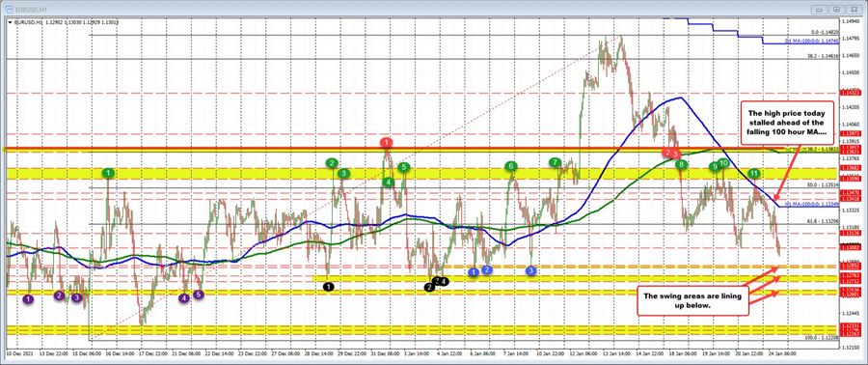The image size is (868, 365).
Task: Select the H1 MA:100 1.13349 label
Action: click(811, 205)
